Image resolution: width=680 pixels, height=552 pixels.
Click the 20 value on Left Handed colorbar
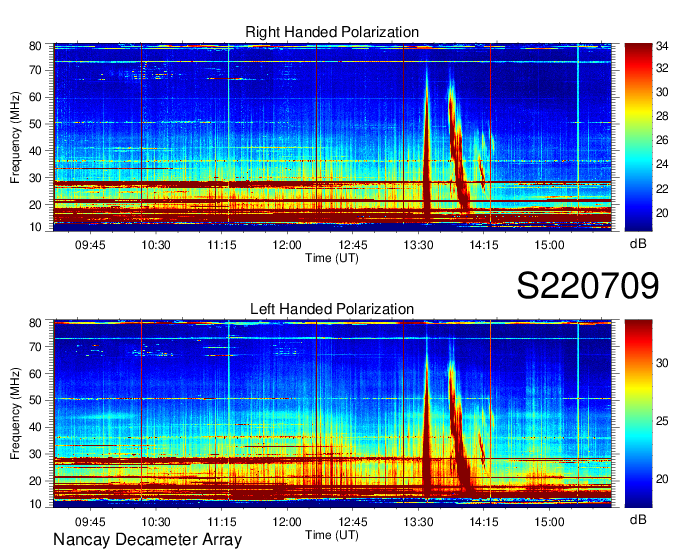[x=662, y=479]
